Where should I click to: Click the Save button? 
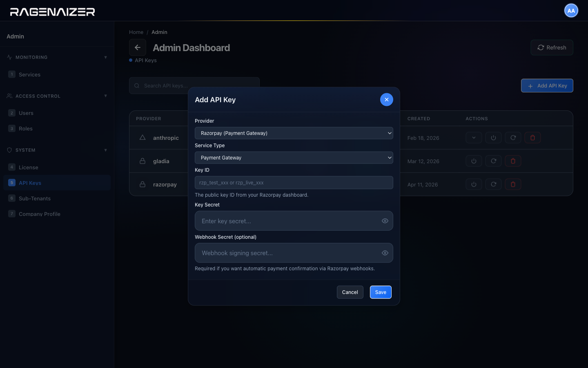381,292
